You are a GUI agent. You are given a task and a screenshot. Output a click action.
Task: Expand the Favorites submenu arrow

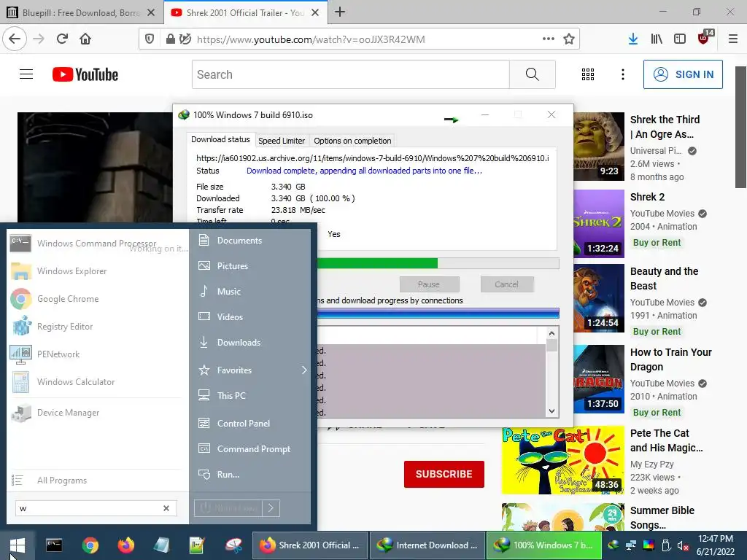pos(304,370)
